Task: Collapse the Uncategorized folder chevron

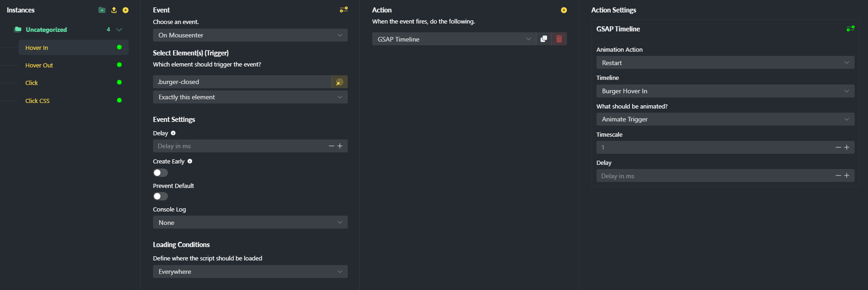Action: (x=119, y=30)
